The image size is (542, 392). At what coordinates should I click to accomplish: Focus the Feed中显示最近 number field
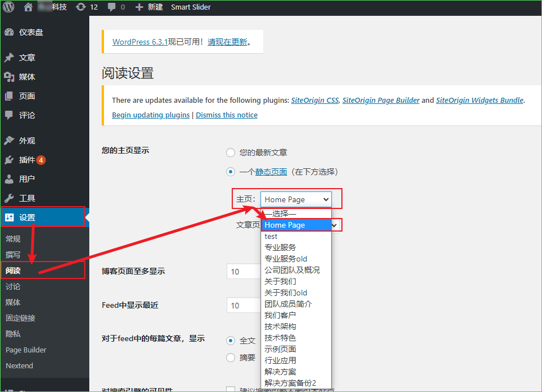(x=244, y=306)
